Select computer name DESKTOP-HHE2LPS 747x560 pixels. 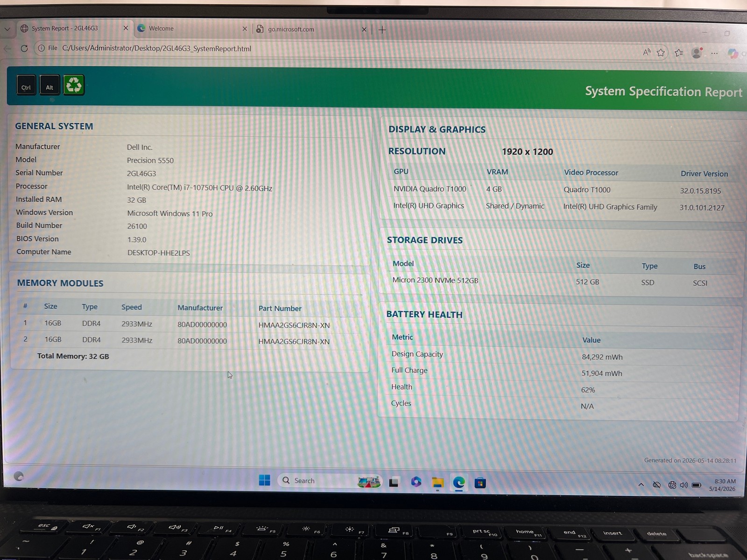(x=159, y=253)
